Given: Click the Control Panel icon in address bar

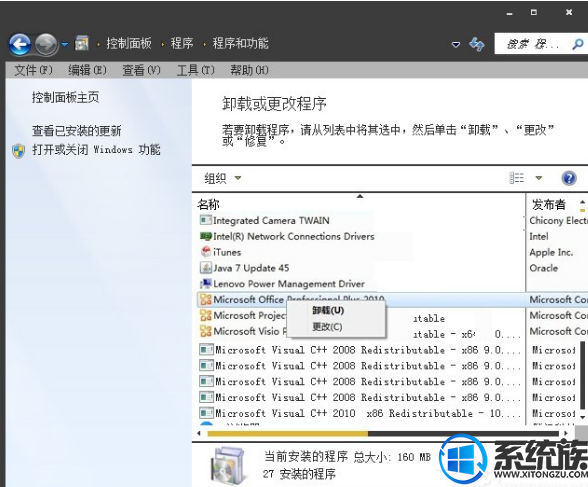Looking at the screenshot, I should [x=82, y=43].
